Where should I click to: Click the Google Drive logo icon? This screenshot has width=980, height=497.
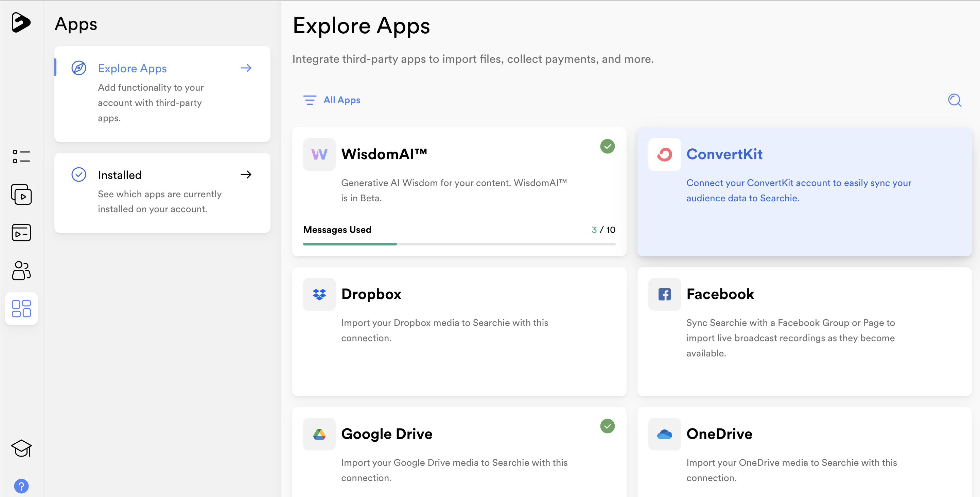[x=319, y=434]
